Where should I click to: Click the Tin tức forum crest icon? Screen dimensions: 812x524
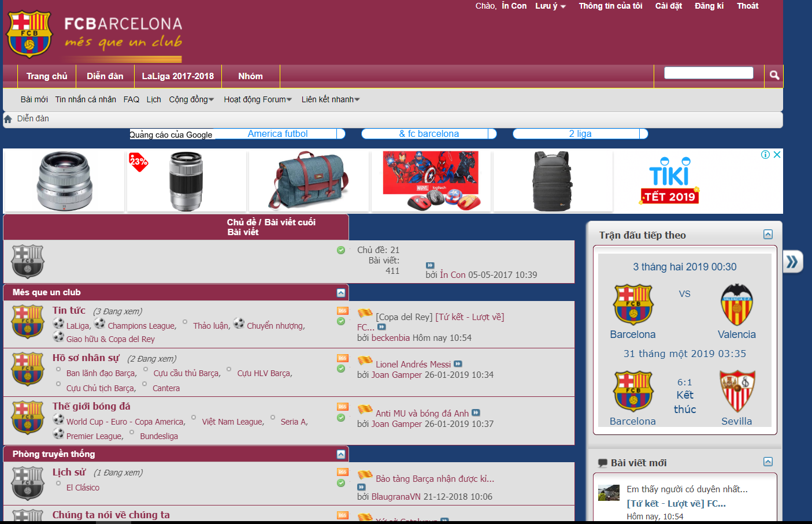pyautogui.click(x=28, y=321)
